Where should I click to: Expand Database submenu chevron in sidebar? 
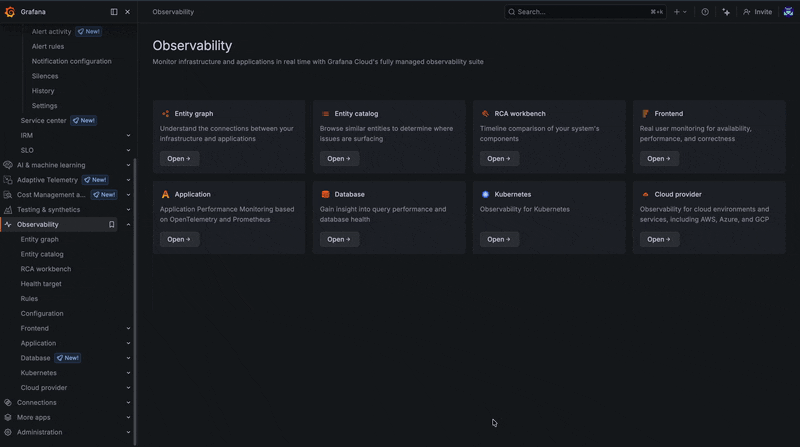[x=128, y=358]
